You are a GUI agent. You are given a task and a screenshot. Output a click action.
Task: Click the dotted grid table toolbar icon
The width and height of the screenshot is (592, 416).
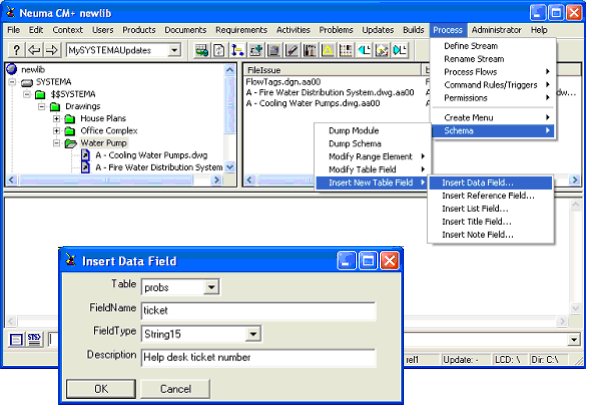345,50
